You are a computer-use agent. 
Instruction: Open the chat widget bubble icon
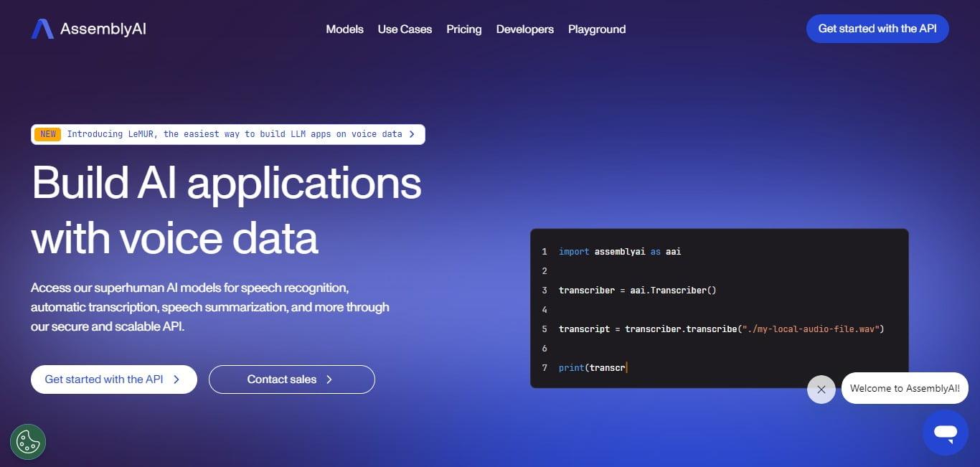(945, 433)
